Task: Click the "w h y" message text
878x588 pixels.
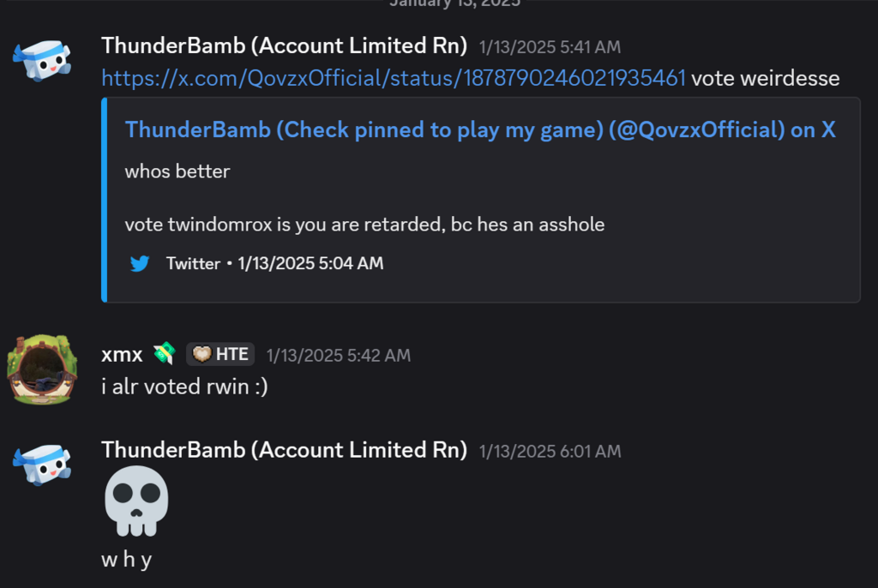Action: [x=126, y=560]
